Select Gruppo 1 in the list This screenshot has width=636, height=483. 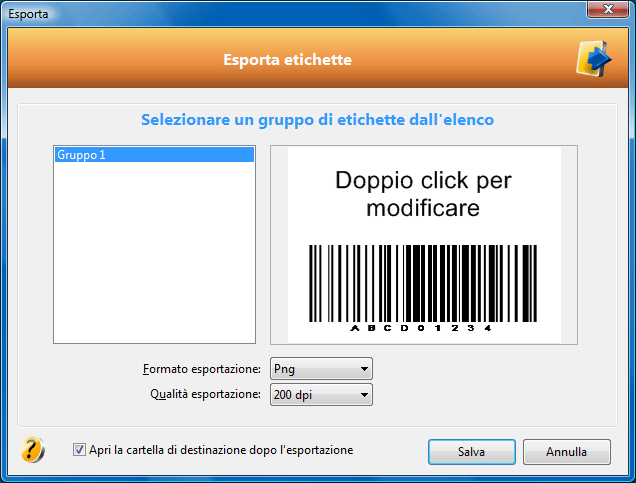point(155,155)
